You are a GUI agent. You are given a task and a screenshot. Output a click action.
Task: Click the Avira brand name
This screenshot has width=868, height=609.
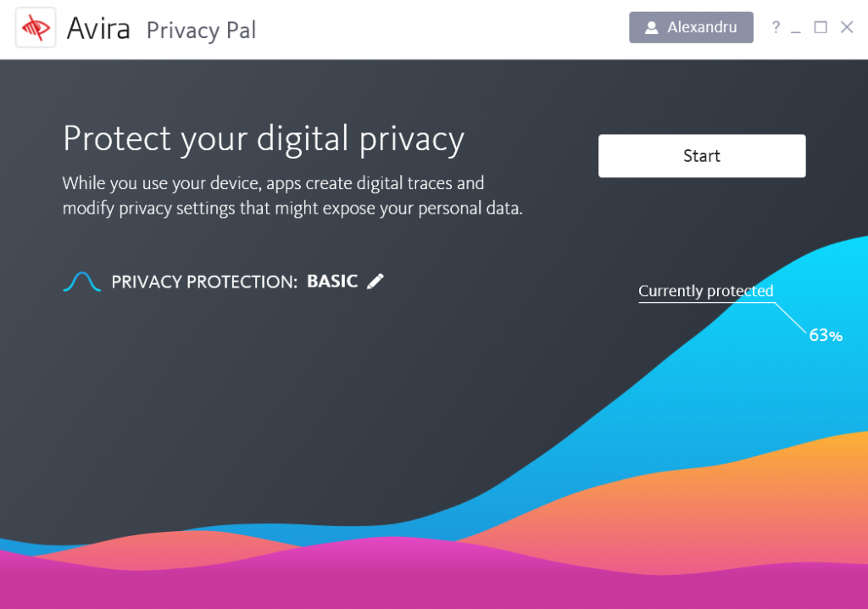(x=98, y=29)
